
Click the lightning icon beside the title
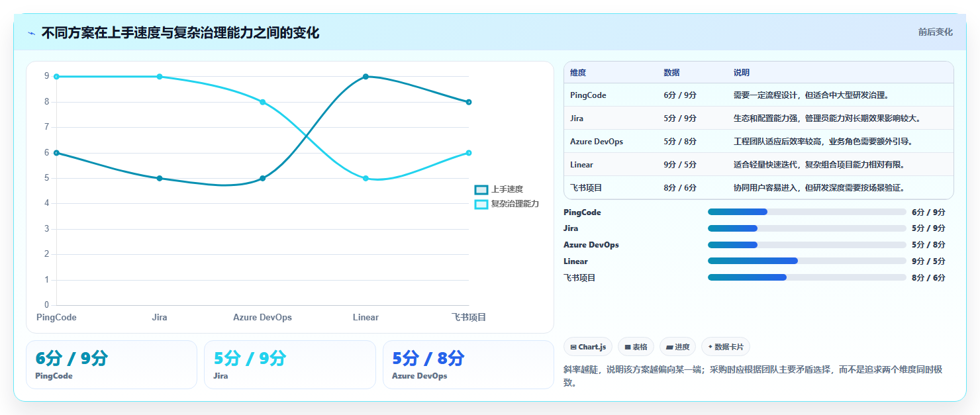click(31, 32)
